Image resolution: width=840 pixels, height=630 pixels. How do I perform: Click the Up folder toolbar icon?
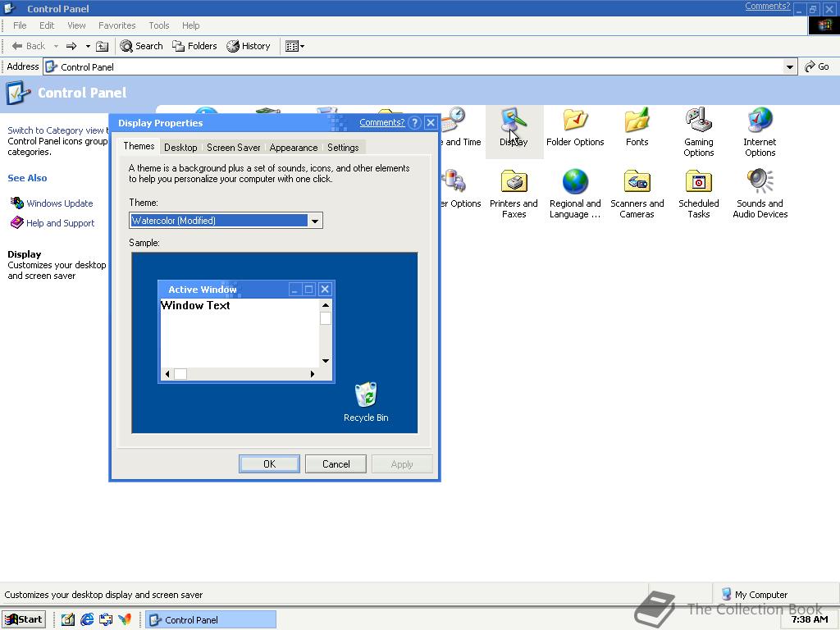pos(103,47)
